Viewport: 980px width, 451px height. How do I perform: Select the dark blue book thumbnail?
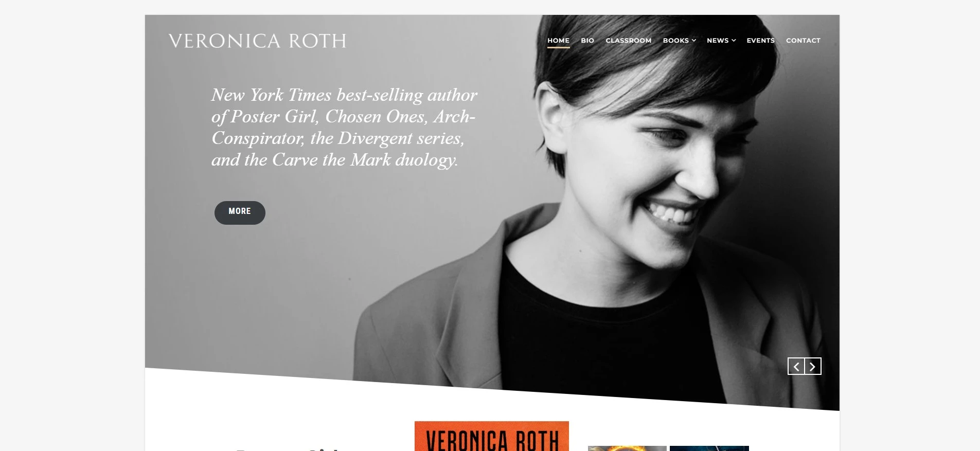pos(709,448)
